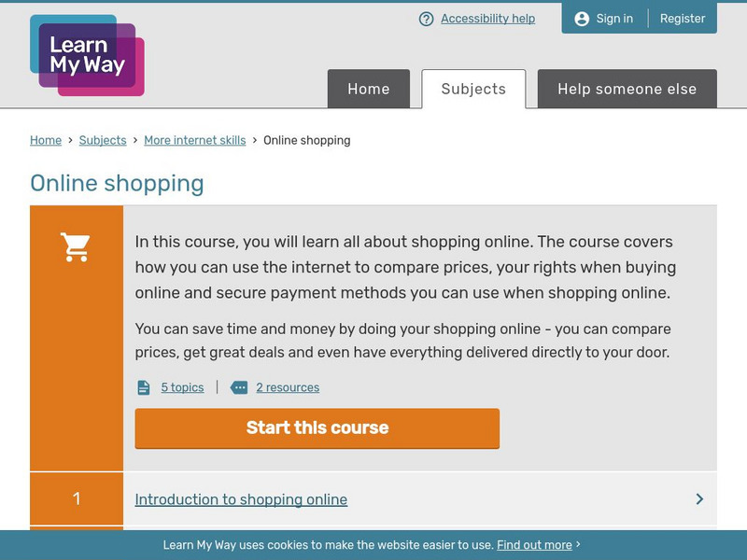Click the resources tag icon
Screen dimensions: 747x560
pyautogui.click(x=239, y=387)
